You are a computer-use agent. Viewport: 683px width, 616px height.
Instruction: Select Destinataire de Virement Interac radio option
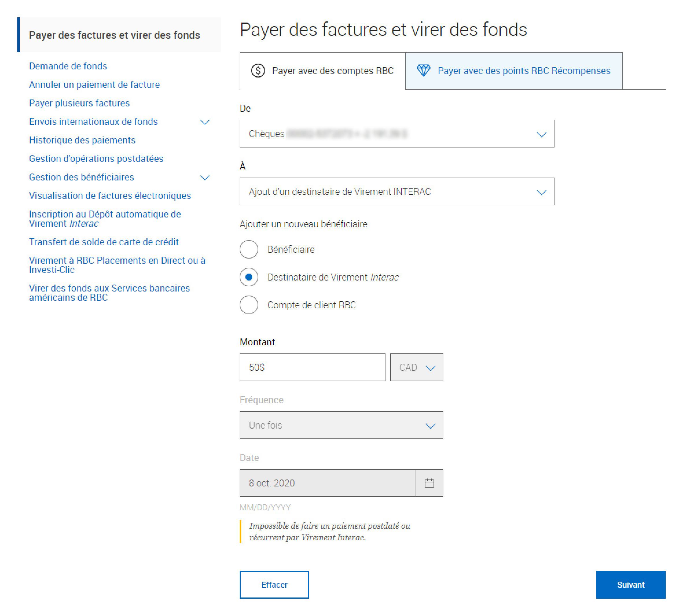[x=249, y=277]
